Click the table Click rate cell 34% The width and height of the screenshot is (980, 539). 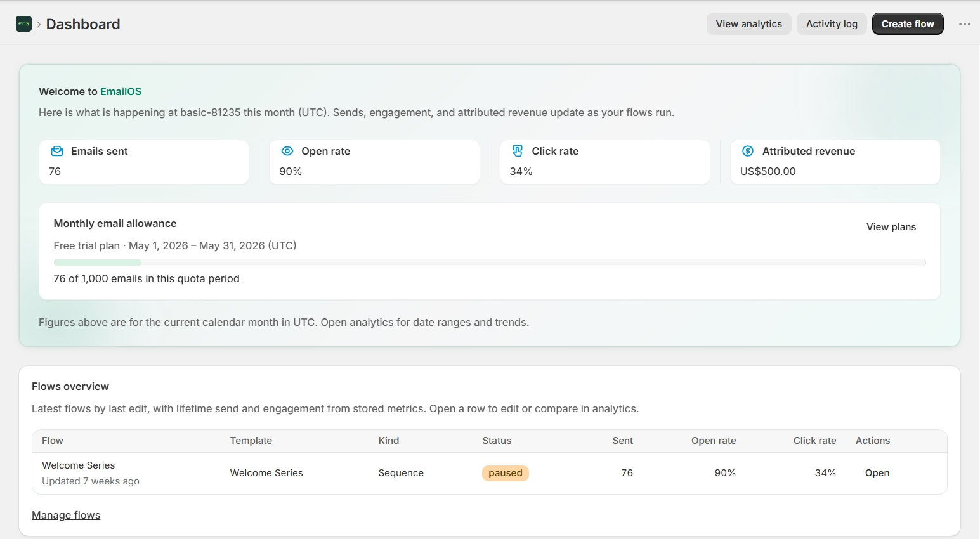[x=825, y=473]
